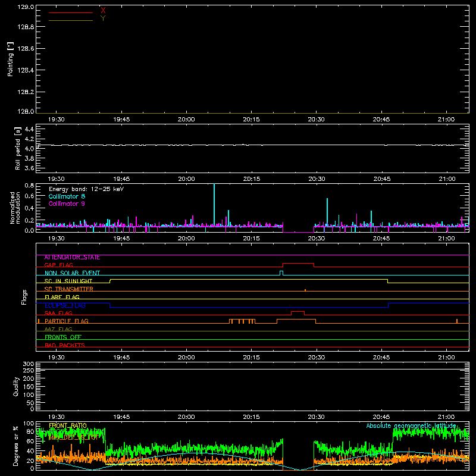
Task: Click the 0.4 tick on modulation axis
Action: click(29, 208)
